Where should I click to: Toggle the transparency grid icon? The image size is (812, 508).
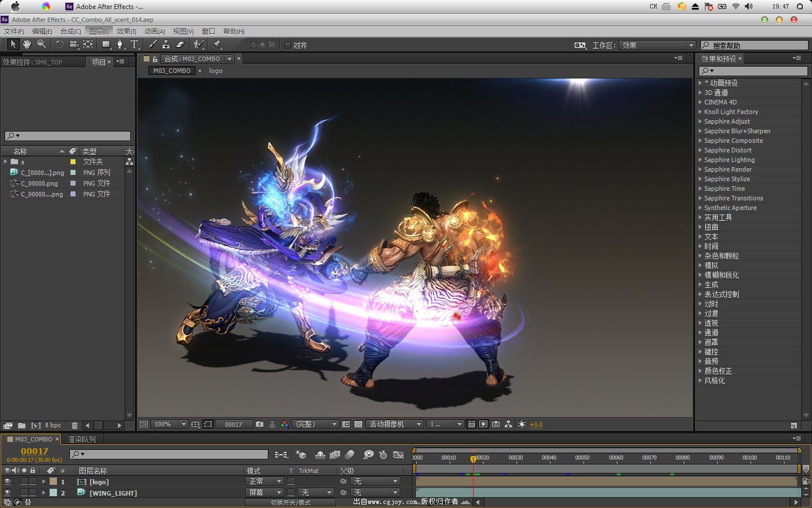tap(358, 424)
